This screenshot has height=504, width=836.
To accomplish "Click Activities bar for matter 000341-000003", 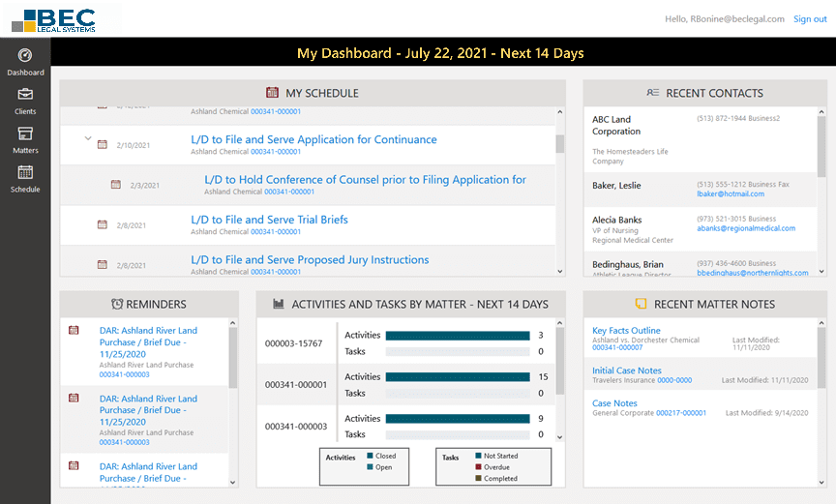I will pyautogui.click(x=458, y=419).
